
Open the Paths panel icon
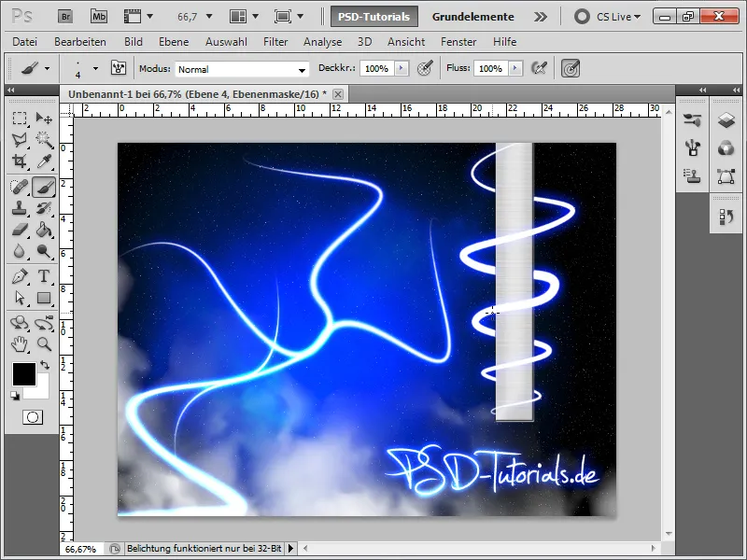point(726,176)
